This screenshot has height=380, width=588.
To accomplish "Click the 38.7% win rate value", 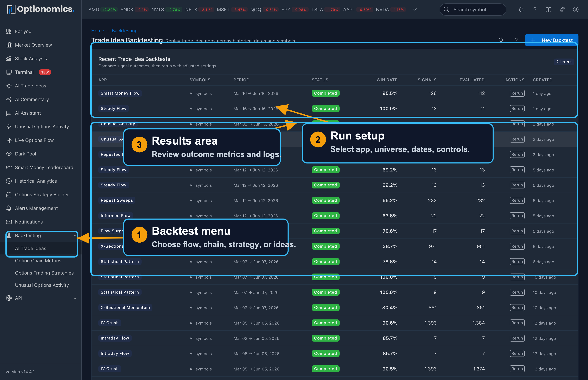I will pyautogui.click(x=390, y=246).
